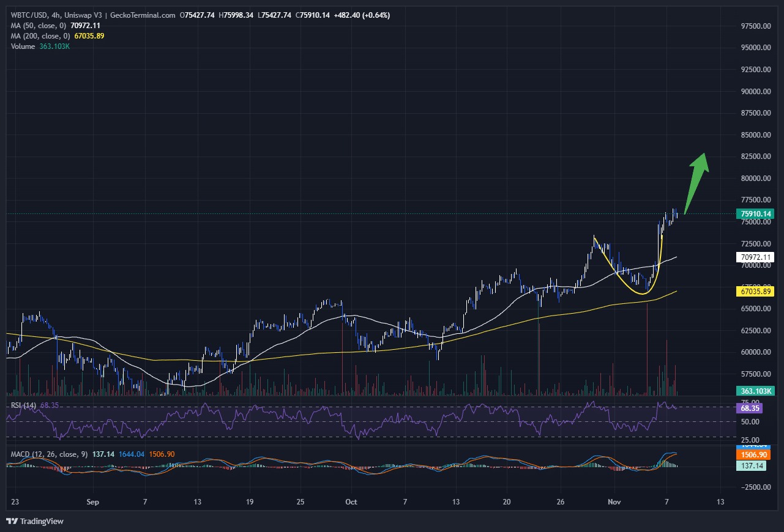Image resolution: width=784 pixels, height=532 pixels.
Task: Click the 23 date label on time axis
Action: [x=15, y=502]
